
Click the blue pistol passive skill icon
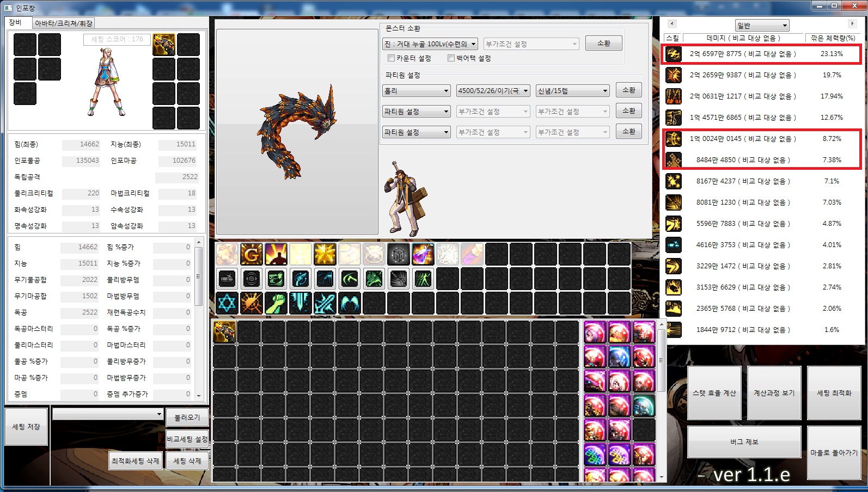pos(301,279)
